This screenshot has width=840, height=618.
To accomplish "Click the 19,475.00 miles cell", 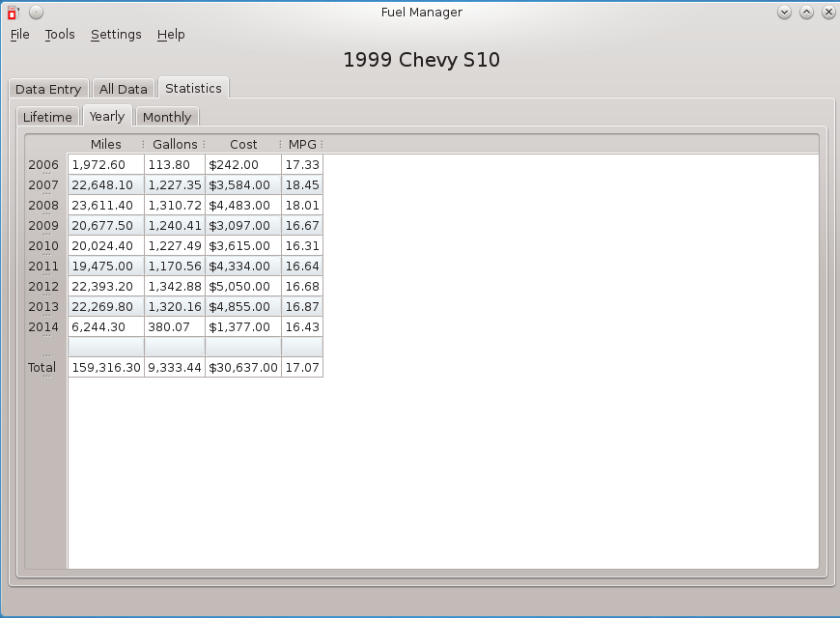I will pyautogui.click(x=106, y=267).
